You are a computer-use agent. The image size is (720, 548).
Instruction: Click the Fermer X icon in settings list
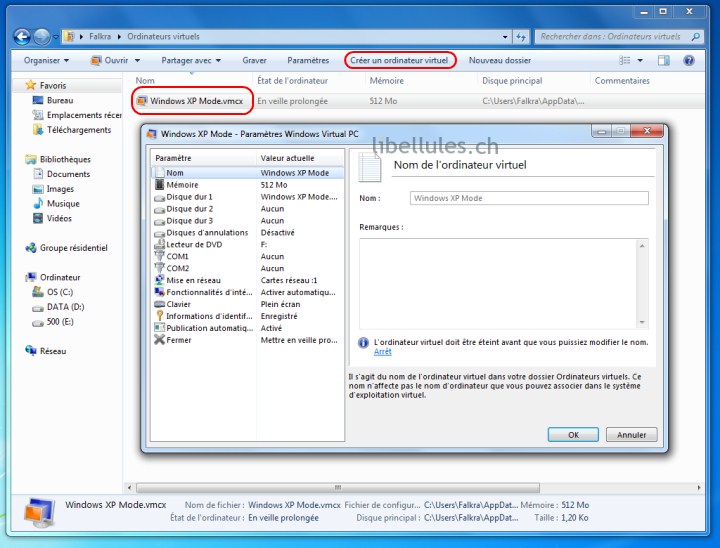[159, 340]
